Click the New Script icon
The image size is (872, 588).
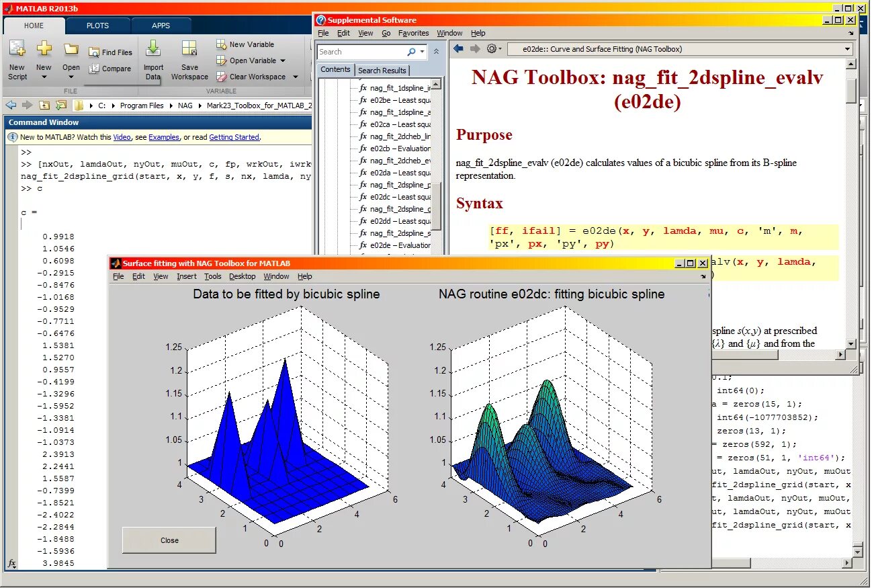[17, 49]
